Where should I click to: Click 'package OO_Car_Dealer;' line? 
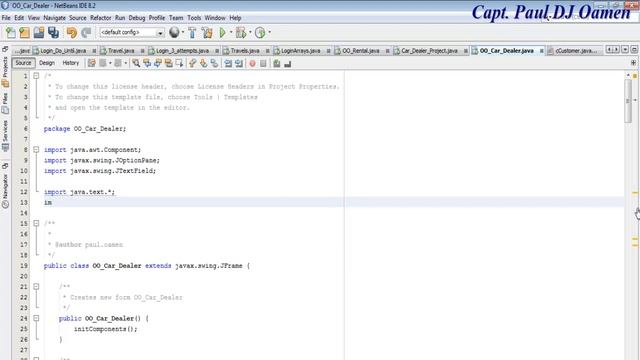point(85,129)
